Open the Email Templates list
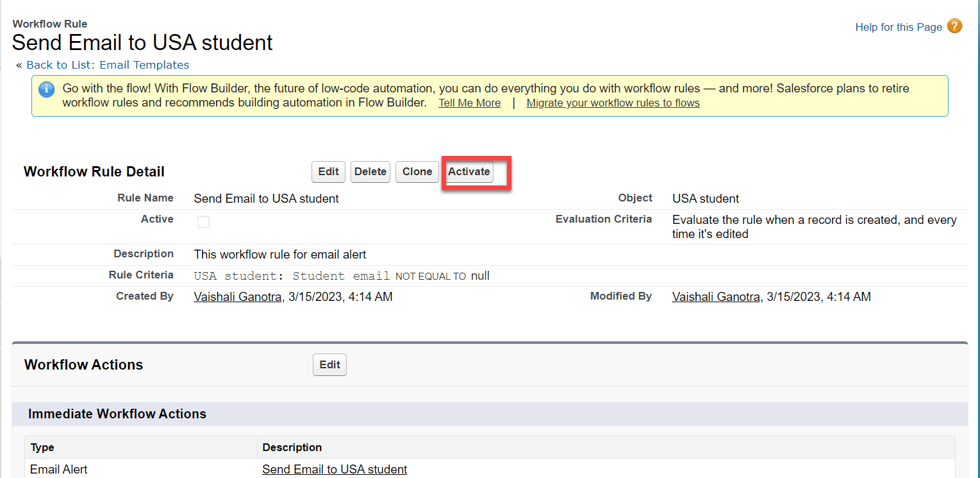 (x=143, y=64)
